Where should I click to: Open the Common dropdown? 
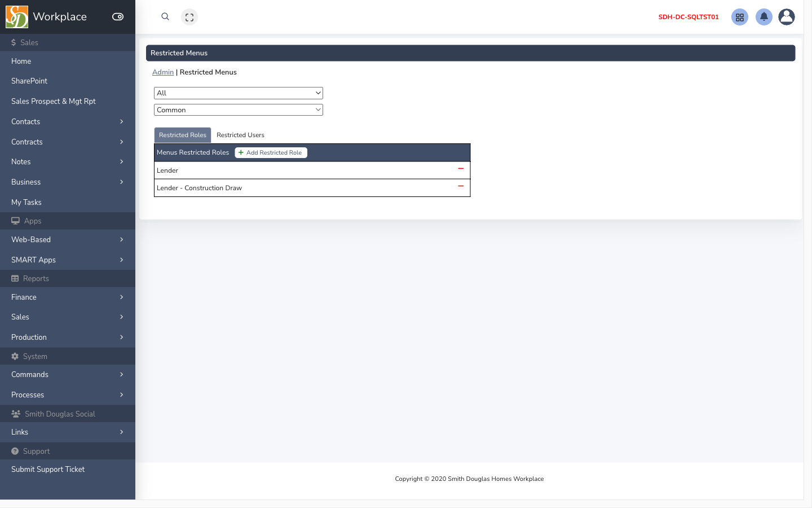click(239, 110)
